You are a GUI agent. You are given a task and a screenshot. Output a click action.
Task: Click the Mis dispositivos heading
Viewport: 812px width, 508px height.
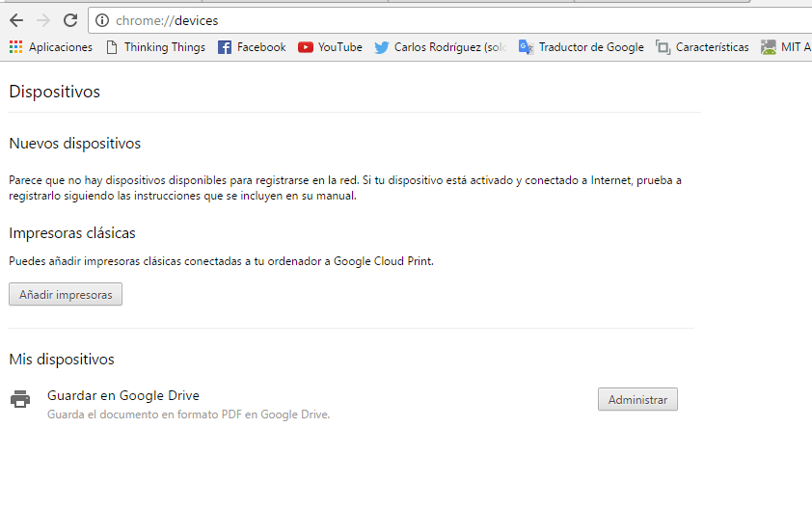(x=62, y=360)
